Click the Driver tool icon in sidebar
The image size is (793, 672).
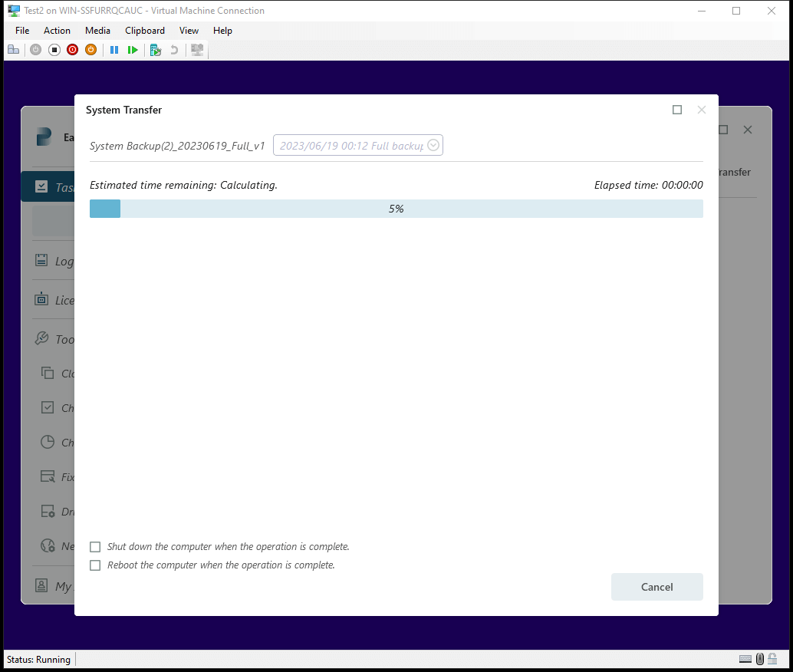tap(48, 511)
